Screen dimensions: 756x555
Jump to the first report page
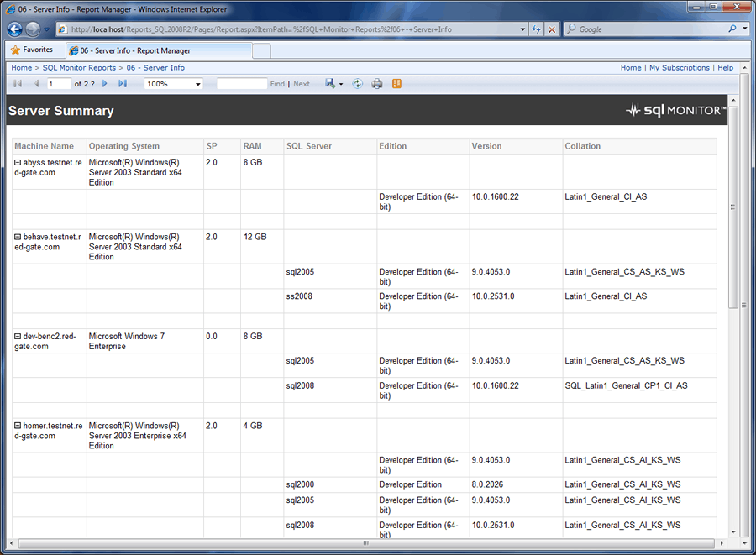(18, 84)
